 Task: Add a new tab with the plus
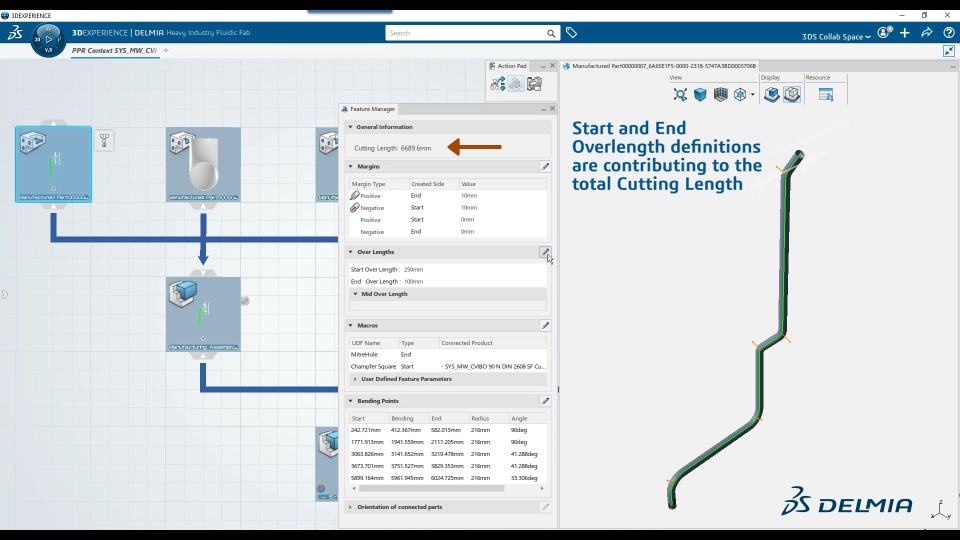[x=166, y=51]
